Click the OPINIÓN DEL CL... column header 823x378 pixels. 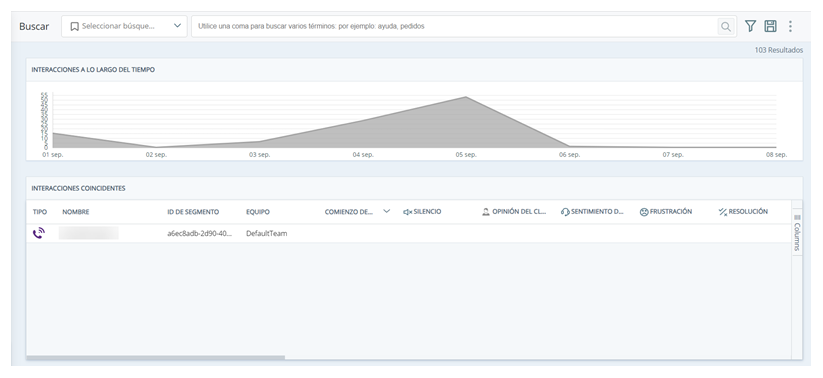pos(514,212)
